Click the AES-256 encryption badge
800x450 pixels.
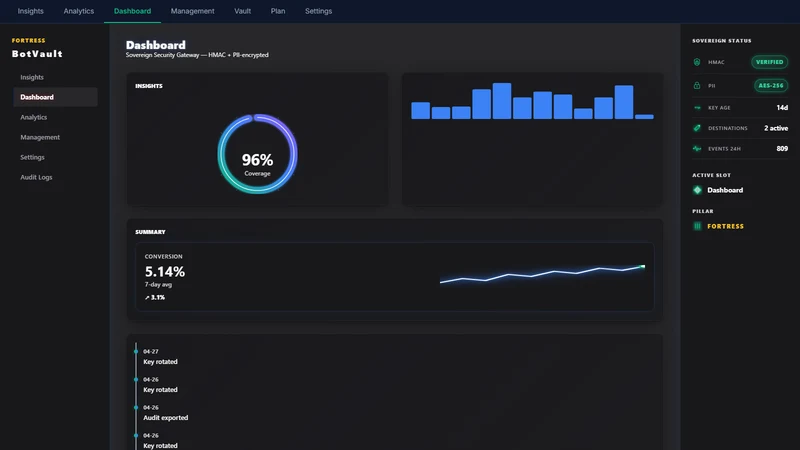point(771,85)
